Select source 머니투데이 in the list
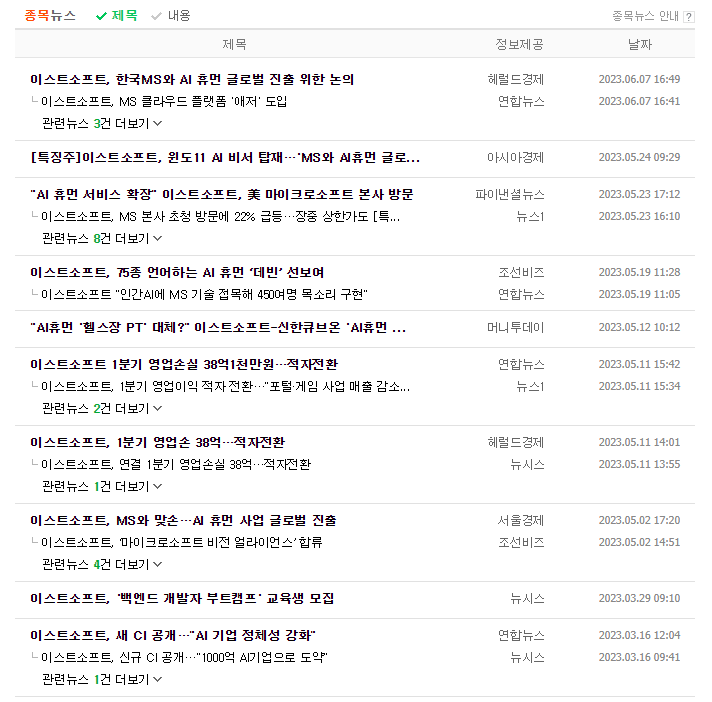The width and height of the screenshot is (712, 702). [x=515, y=327]
